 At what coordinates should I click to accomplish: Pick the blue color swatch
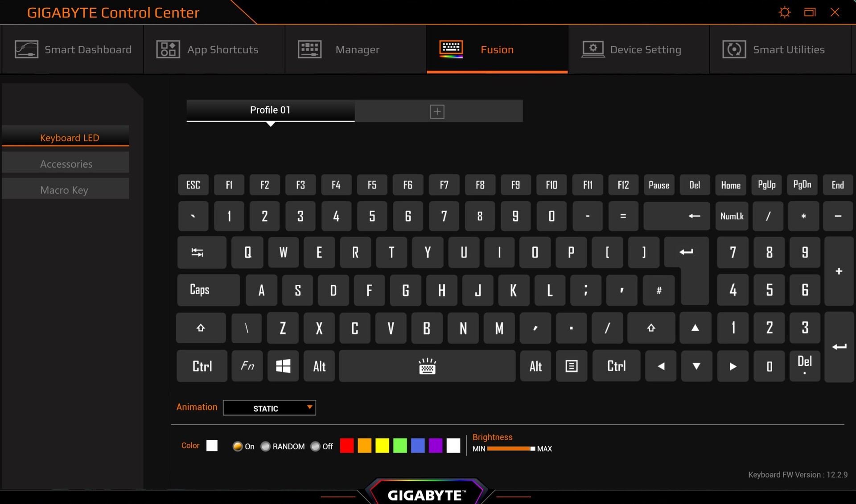(418, 446)
